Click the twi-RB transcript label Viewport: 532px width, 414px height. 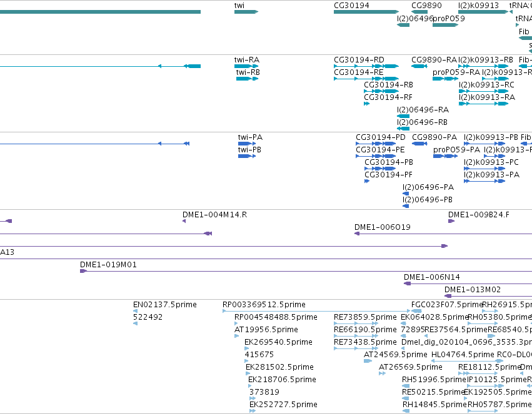click(248, 72)
